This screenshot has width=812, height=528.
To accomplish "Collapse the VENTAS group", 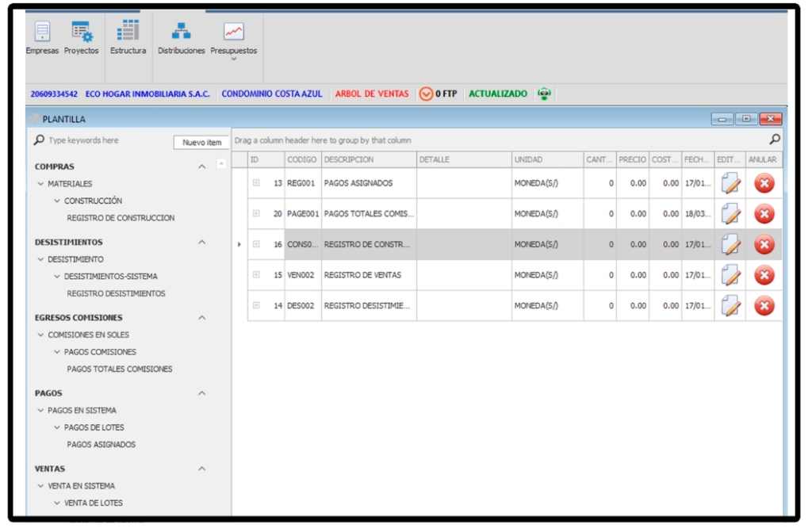I will tap(202, 469).
